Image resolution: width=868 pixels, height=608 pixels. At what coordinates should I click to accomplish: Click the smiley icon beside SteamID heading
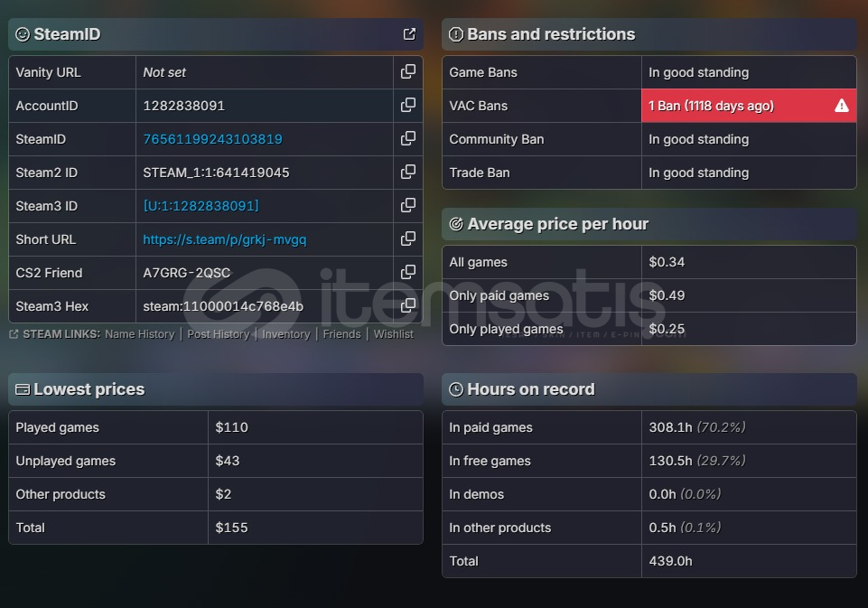(23, 34)
